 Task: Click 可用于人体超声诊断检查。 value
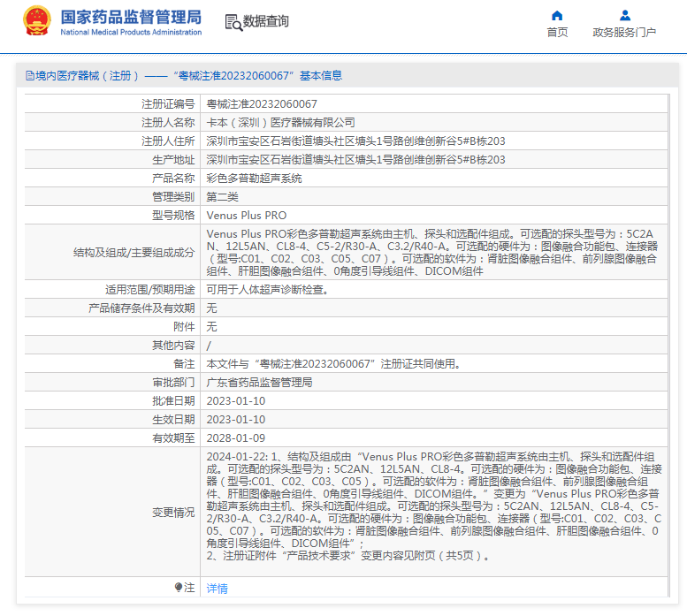pyautogui.click(x=267, y=289)
